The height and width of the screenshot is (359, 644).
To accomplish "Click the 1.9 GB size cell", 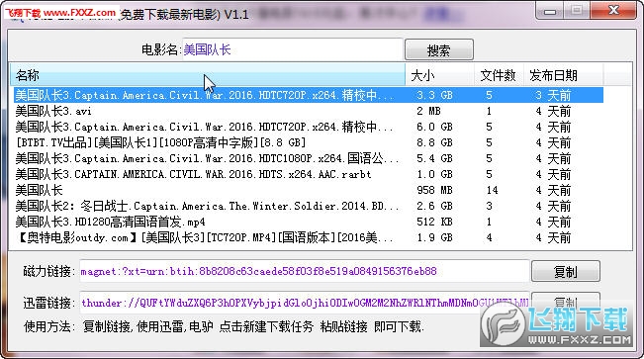I will click(x=434, y=237).
